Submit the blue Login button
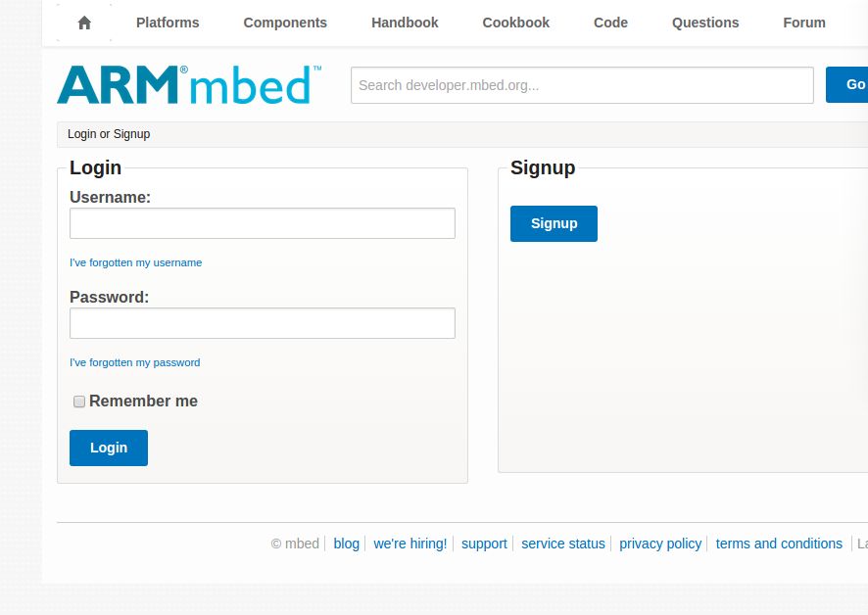Viewport: 868px width, 615px height. coord(109,448)
